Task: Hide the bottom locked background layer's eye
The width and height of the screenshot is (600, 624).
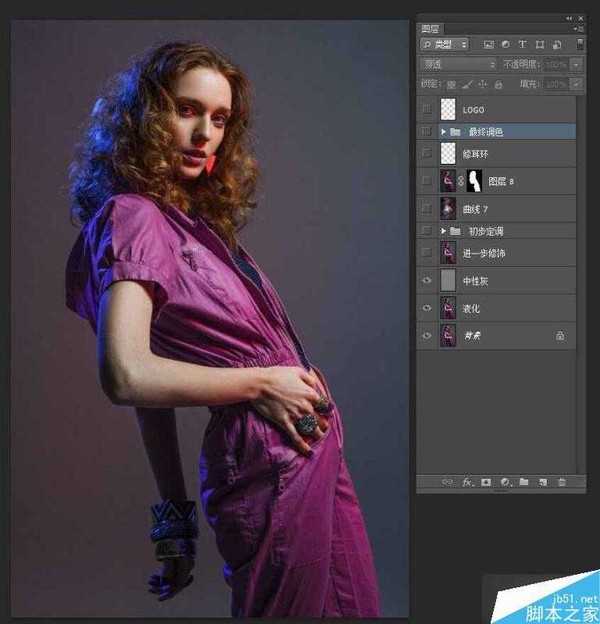Action: (x=427, y=336)
